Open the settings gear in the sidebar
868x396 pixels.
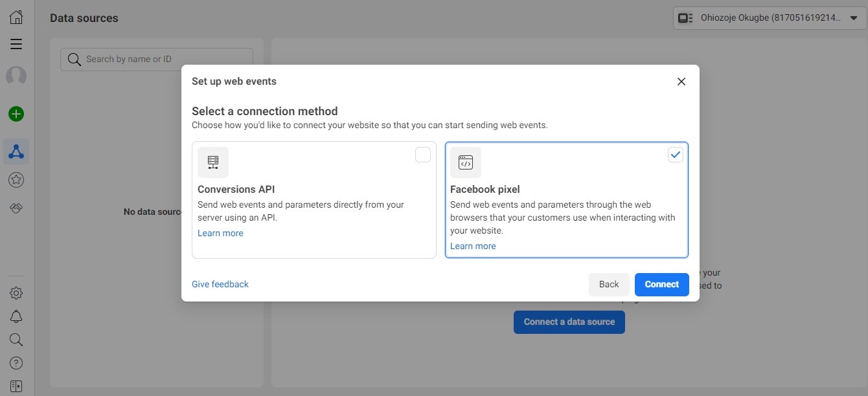[x=16, y=292]
